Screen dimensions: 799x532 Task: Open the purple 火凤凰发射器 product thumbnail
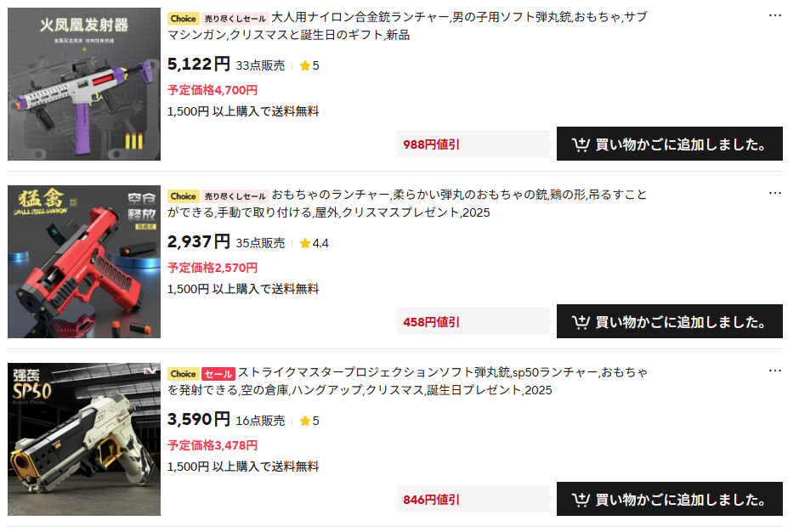pos(84,84)
